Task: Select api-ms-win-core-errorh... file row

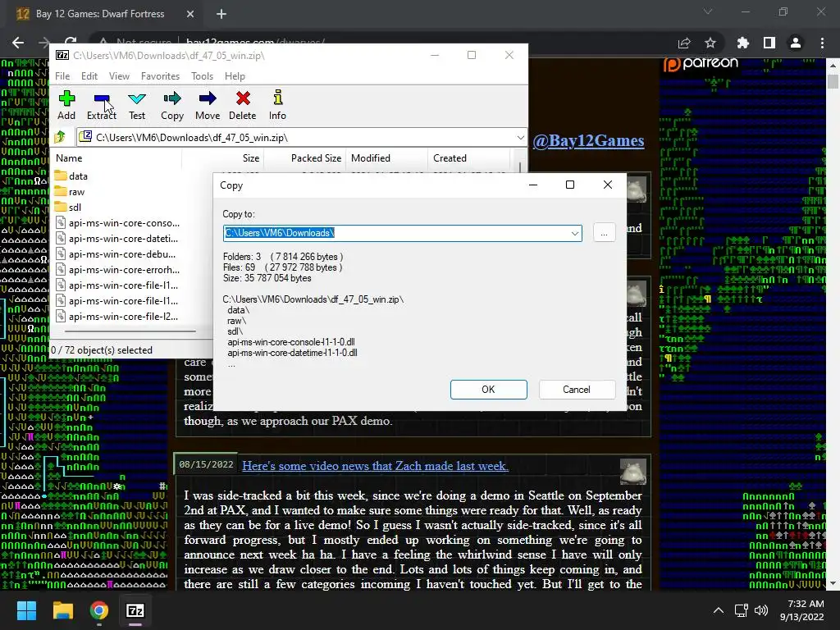Action: point(116,269)
